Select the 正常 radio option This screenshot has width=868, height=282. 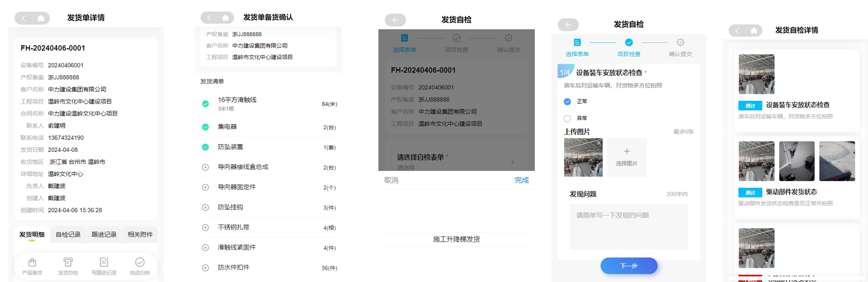point(567,101)
